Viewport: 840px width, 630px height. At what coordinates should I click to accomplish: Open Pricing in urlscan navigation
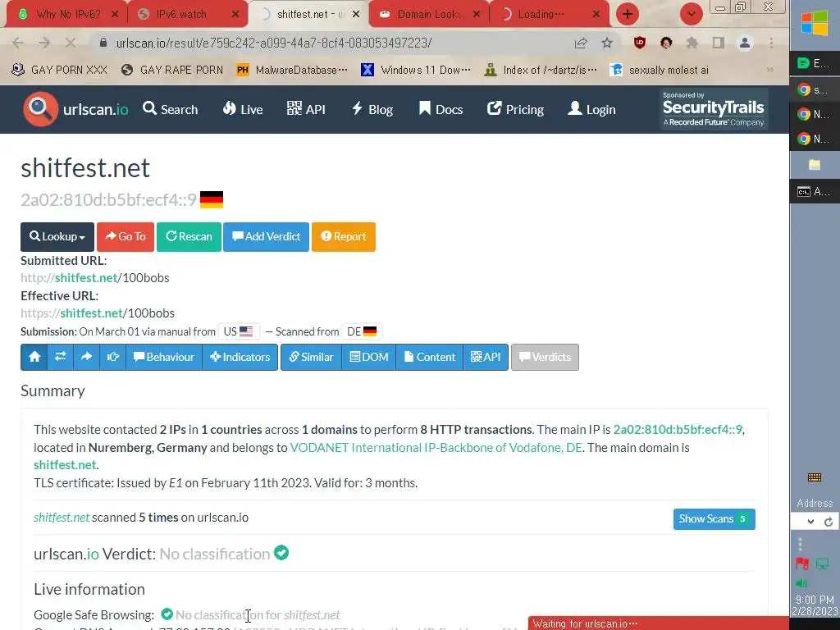515,109
